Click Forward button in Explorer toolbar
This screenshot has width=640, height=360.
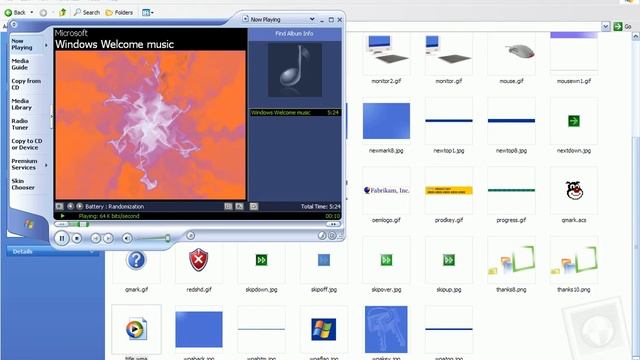tap(43, 13)
